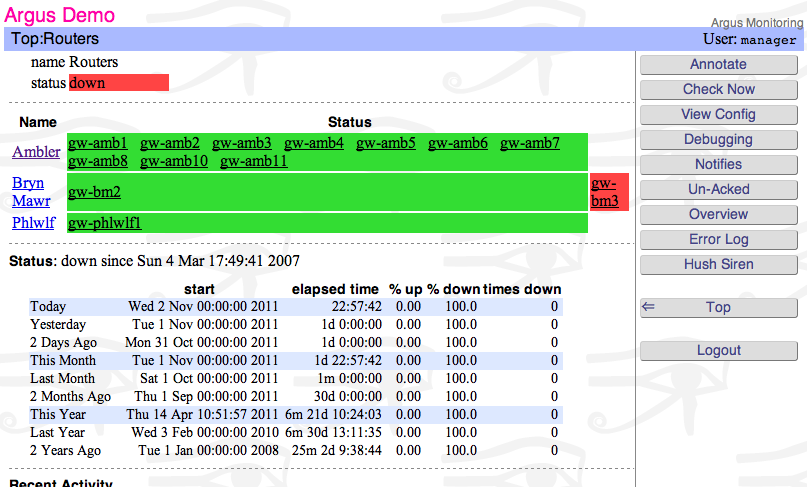This screenshot has height=487, width=807.
Task: Select the down router gw-bm3
Action: (x=604, y=192)
